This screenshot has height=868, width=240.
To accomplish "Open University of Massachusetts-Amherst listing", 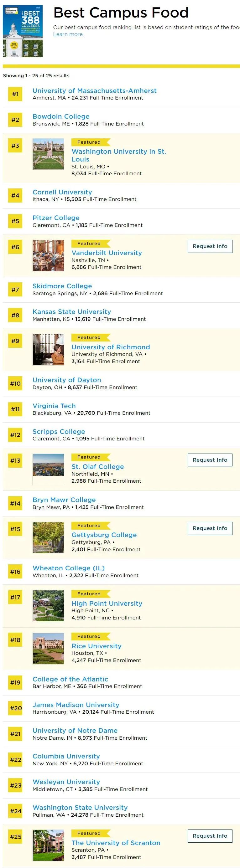I will 94,91.
